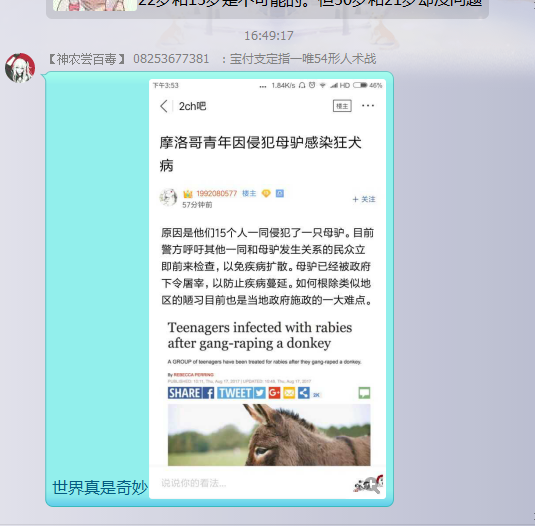Click the blue 楼主 tag beside the username
The height and width of the screenshot is (526, 535).
click(249, 193)
